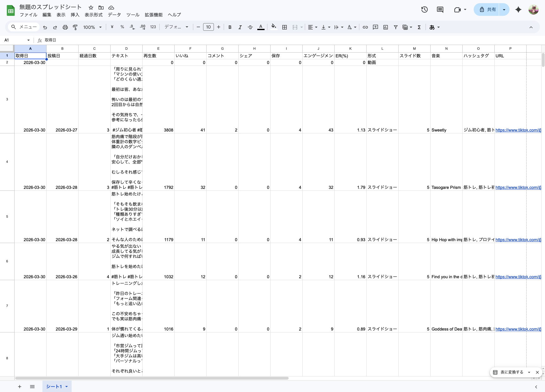Viewport: 545px width, 392px height.
Task: Open the 挿入 menu
Action: 75,15
